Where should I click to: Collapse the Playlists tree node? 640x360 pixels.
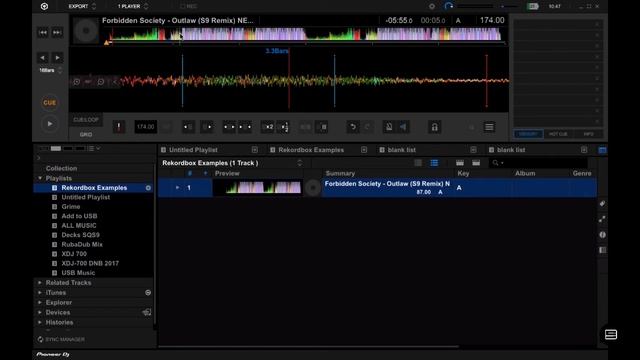pos(40,178)
